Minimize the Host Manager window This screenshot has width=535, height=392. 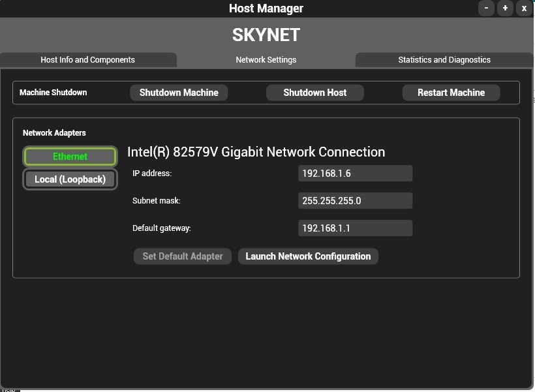[x=486, y=8]
